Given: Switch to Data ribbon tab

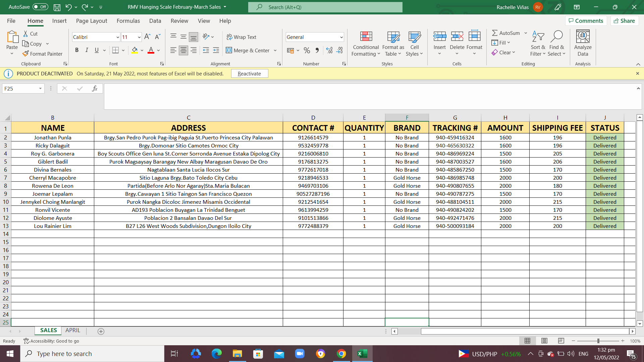Looking at the screenshot, I should 155,21.
